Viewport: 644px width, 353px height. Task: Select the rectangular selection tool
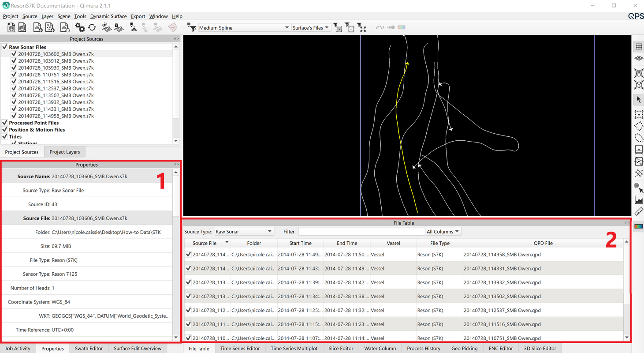638,115
